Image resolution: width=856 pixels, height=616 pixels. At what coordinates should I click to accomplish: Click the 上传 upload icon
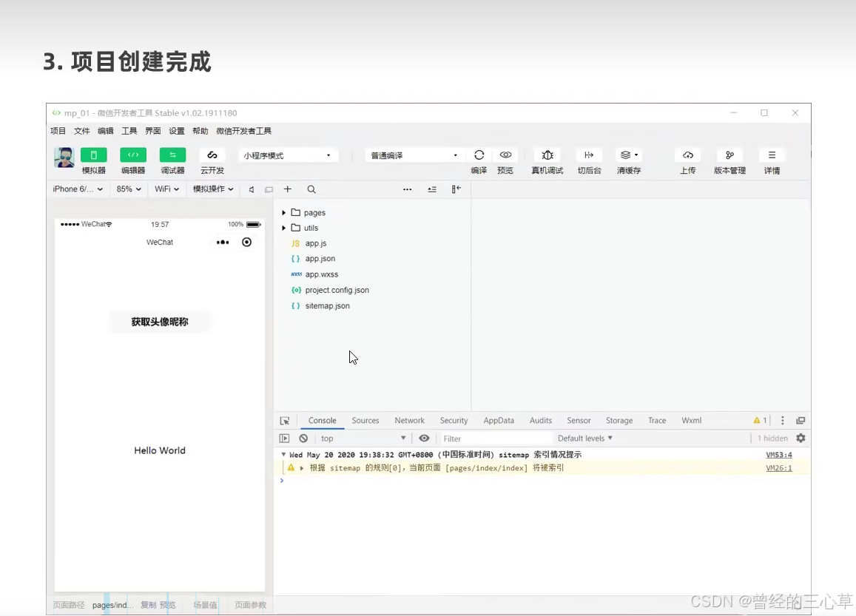click(688, 155)
